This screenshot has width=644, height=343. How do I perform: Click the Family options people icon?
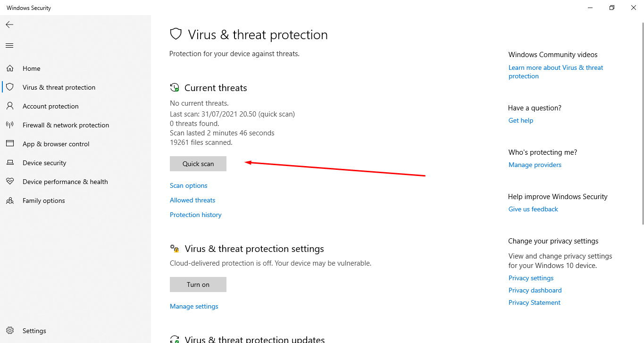point(10,201)
